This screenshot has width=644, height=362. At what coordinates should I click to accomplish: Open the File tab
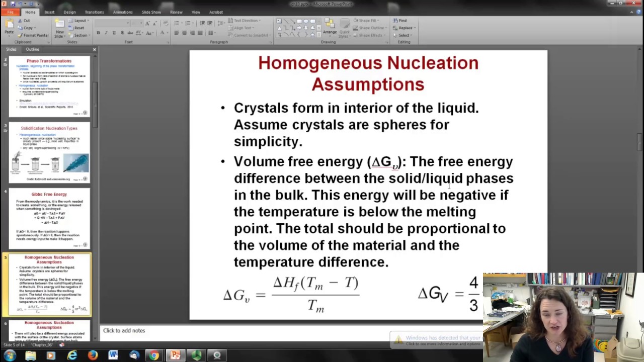coord(10,12)
